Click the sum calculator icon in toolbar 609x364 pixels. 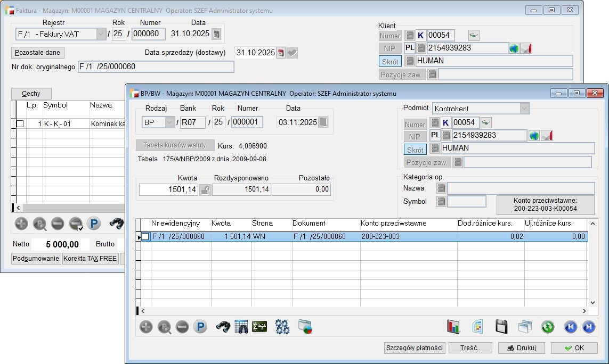coord(259,327)
